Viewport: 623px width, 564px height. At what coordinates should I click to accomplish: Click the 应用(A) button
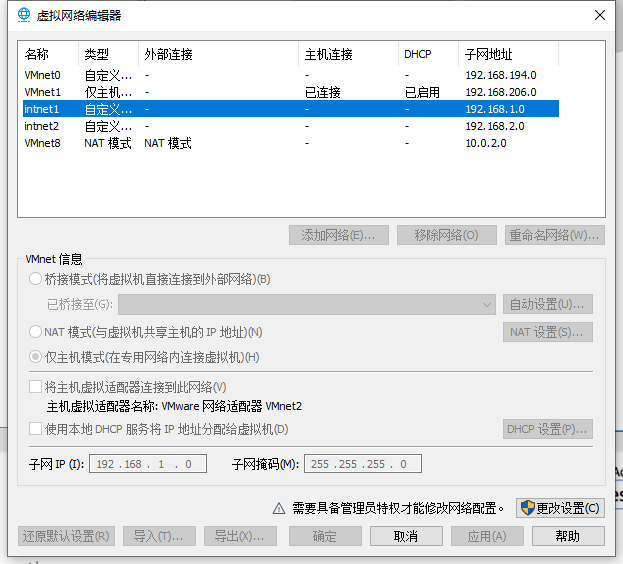click(x=487, y=536)
